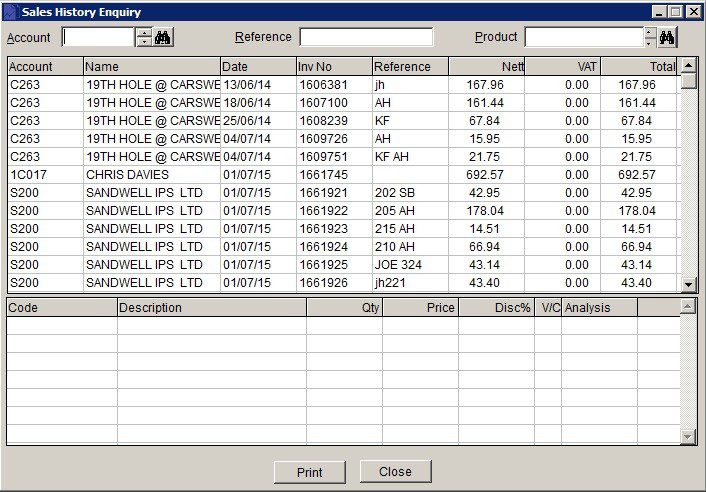Sort by the Account column header
706x492 pixels.
[45, 67]
